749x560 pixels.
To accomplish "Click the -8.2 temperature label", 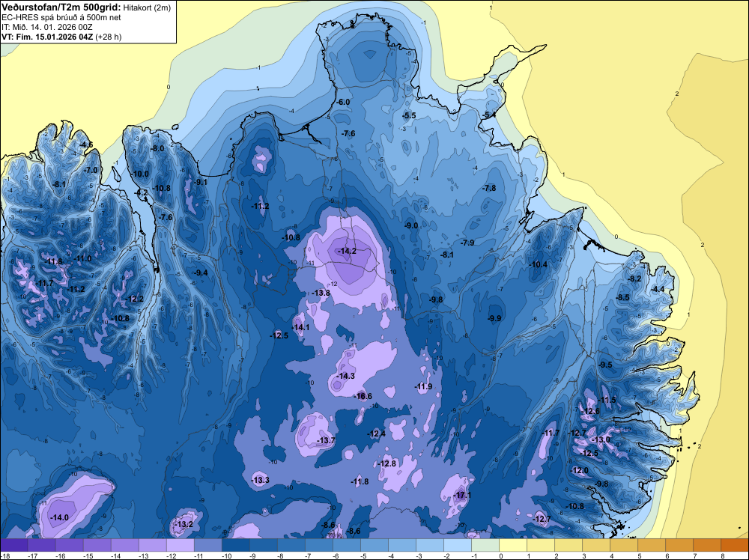I will click(x=634, y=279).
